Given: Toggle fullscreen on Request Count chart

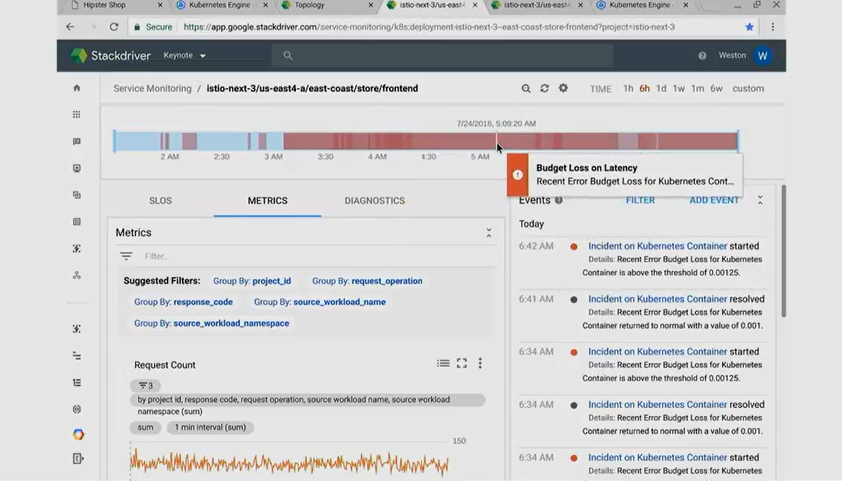Looking at the screenshot, I should tap(462, 364).
